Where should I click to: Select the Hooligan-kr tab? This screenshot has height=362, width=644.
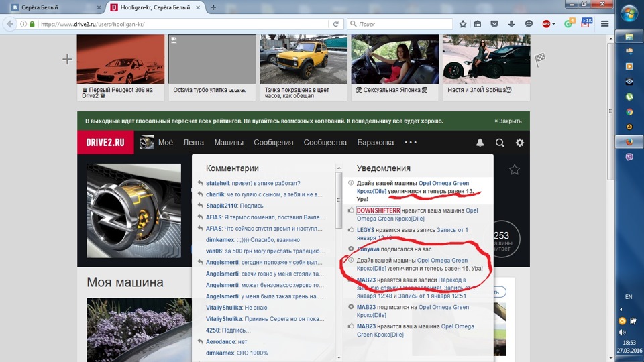point(155,7)
